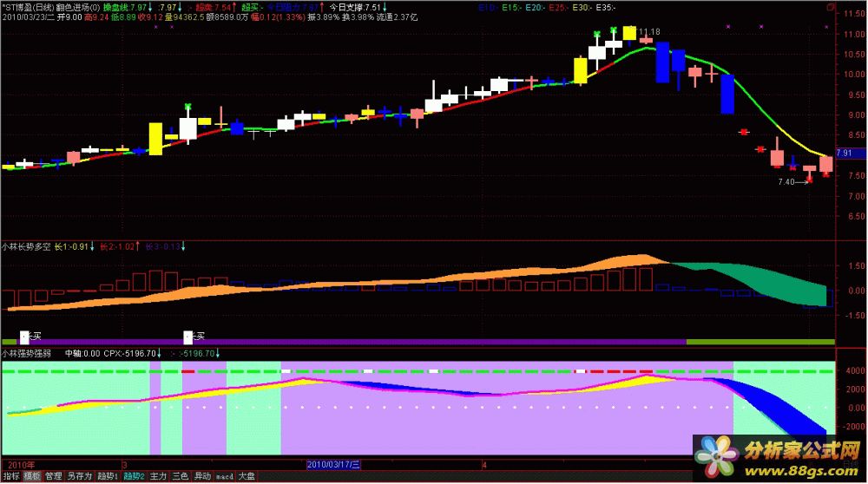Click the 4000 axis label in bottom panel
The height and width of the screenshot is (484, 868).
(856, 370)
